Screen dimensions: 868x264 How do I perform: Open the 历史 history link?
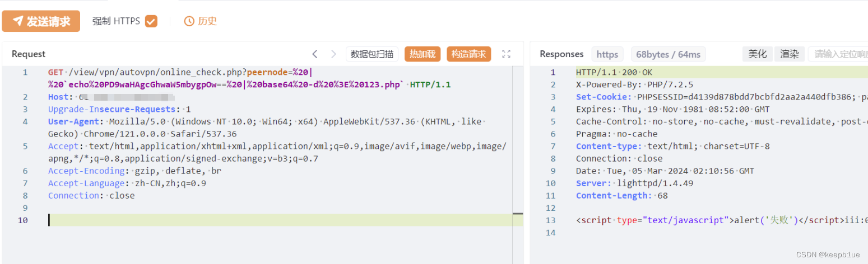tap(207, 21)
